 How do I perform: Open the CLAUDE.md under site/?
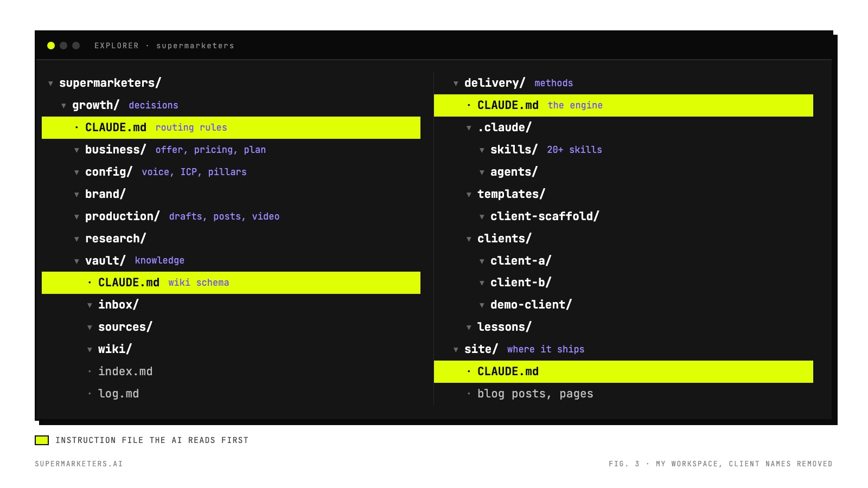[x=623, y=371]
